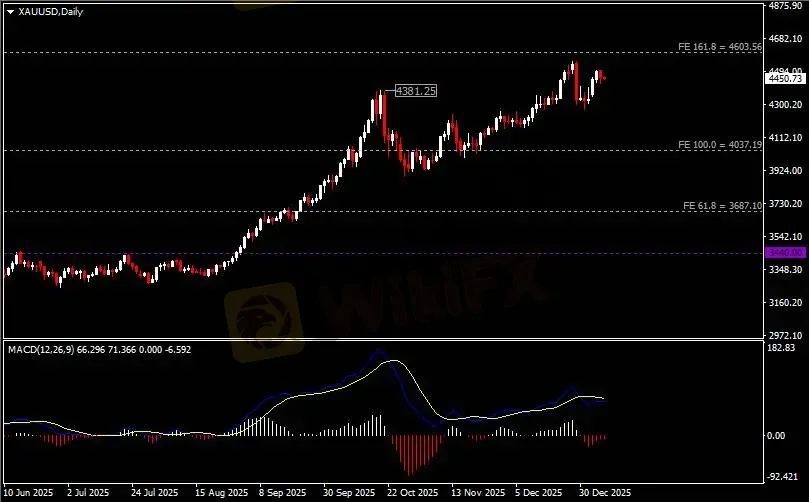
Task: Click the 8 Sep 2025 date label
Action: point(283,493)
